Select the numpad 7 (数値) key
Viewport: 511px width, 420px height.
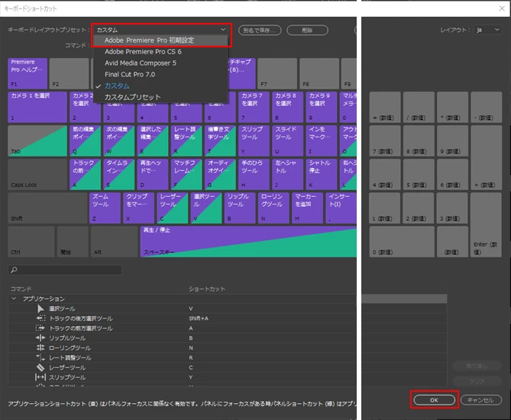[385, 141]
